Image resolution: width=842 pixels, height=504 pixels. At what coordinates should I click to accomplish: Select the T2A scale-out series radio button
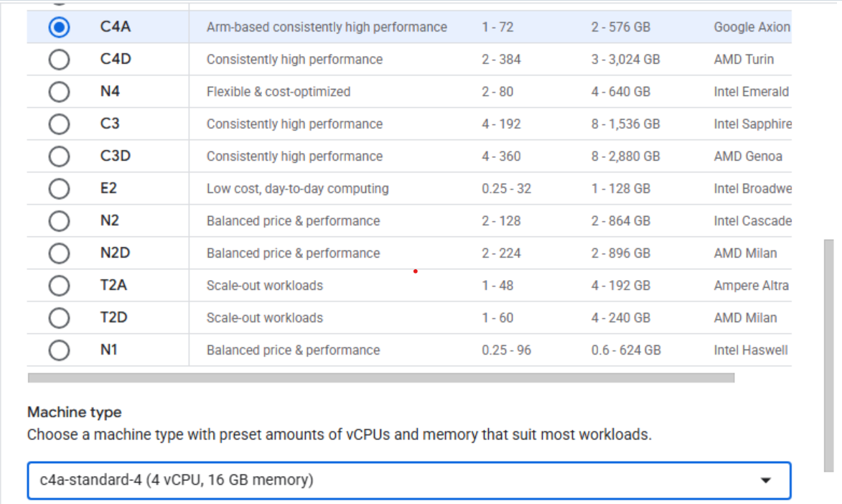coord(59,285)
